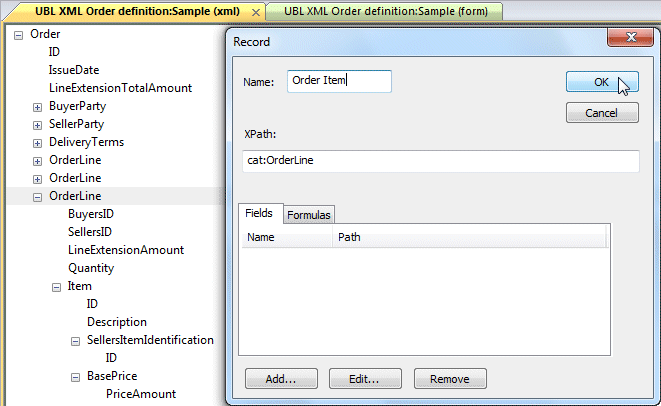The image size is (661, 406).
Task: Switch to the Sample (form) tab
Action: pyautogui.click(x=385, y=11)
